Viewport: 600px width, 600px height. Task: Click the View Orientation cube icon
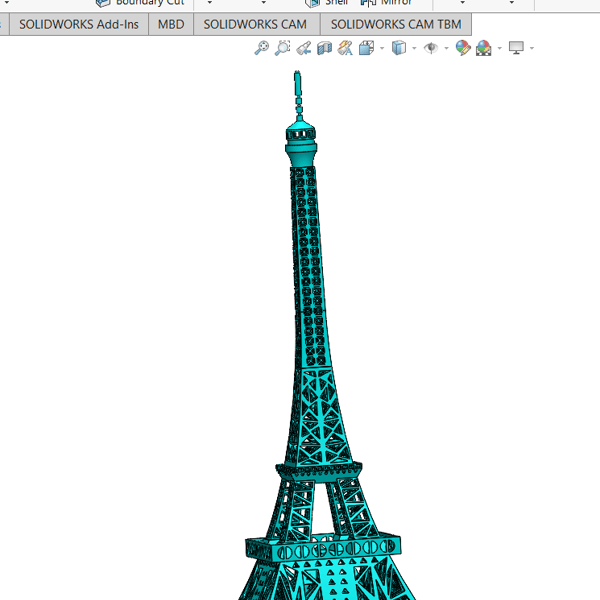(366, 48)
